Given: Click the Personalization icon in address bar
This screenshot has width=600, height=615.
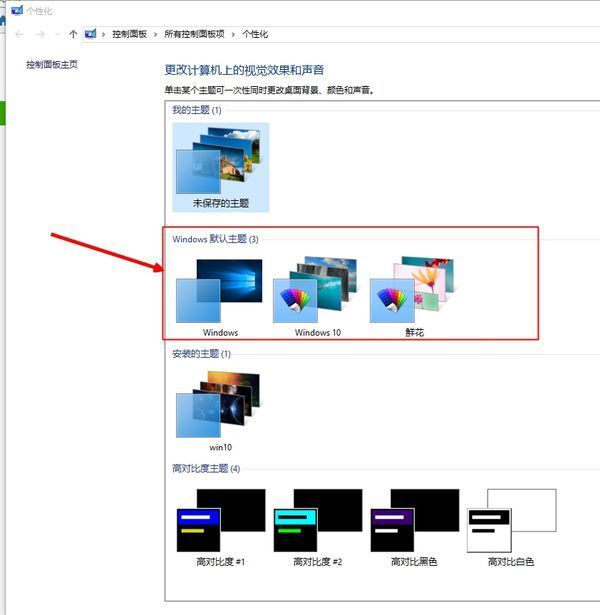Looking at the screenshot, I should (x=90, y=34).
